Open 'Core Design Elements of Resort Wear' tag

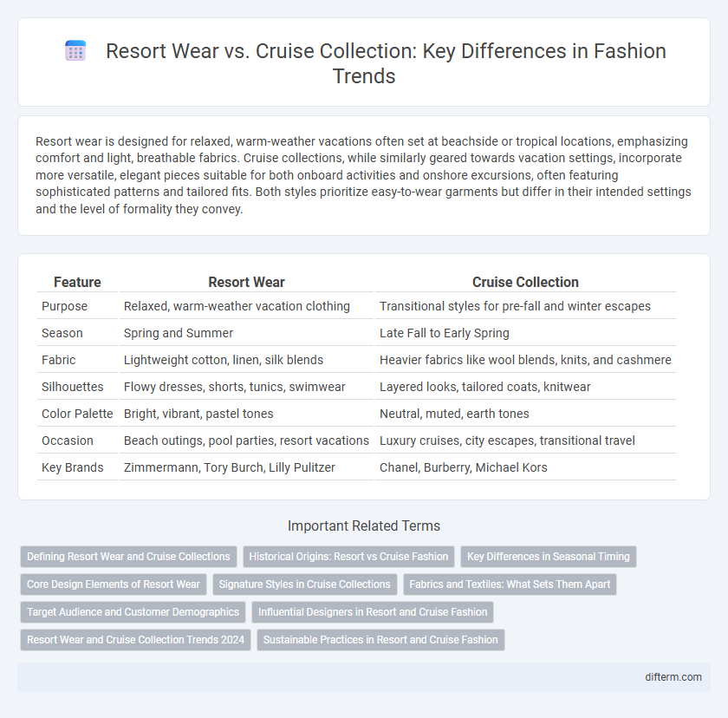[114, 584]
